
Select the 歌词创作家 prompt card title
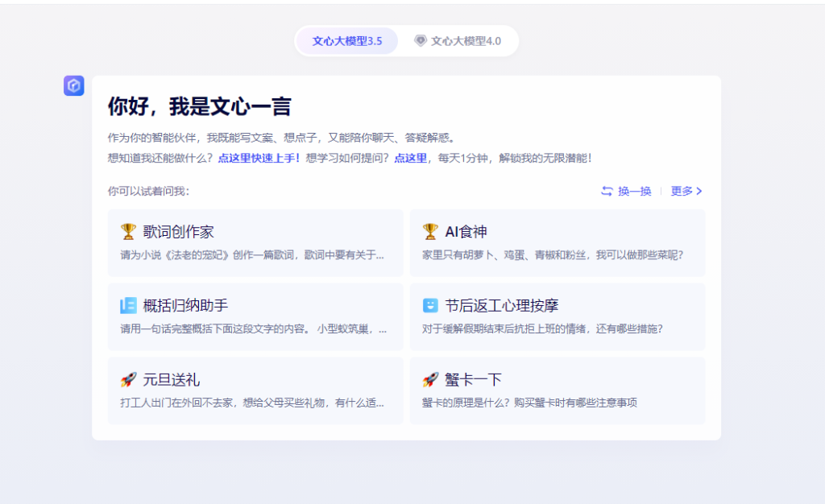(x=178, y=232)
